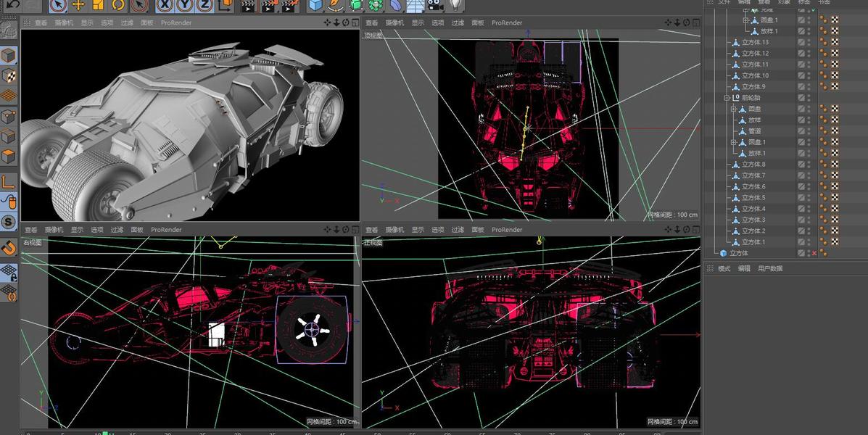The width and height of the screenshot is (868, 435).
Task: Add a camera object
Action: pos(436,6)
